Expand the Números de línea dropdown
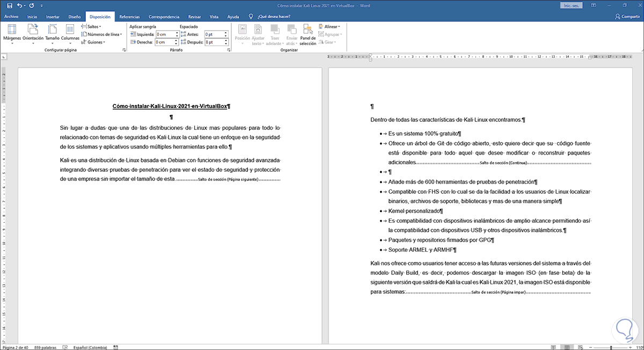 click(x=101, y=34)
